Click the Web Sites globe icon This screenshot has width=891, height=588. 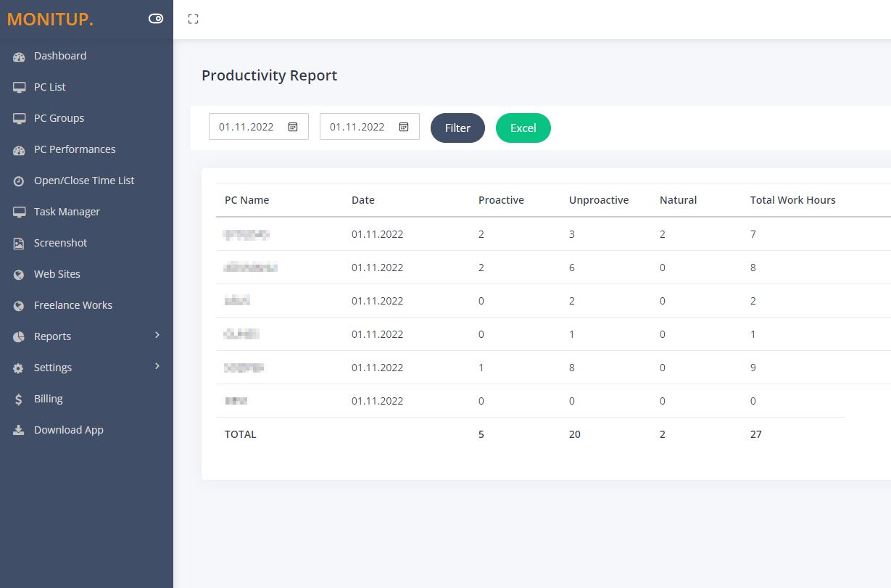pos(19,275)
